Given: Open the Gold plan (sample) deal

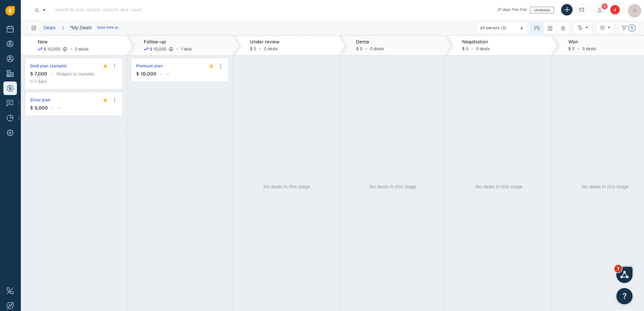Looking at the screenshot, I should pos(48,66).
